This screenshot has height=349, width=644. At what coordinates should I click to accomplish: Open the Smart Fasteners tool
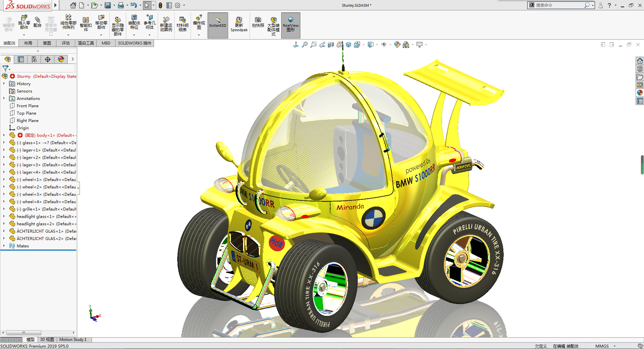pyautogui.click(x=86, y=24)
